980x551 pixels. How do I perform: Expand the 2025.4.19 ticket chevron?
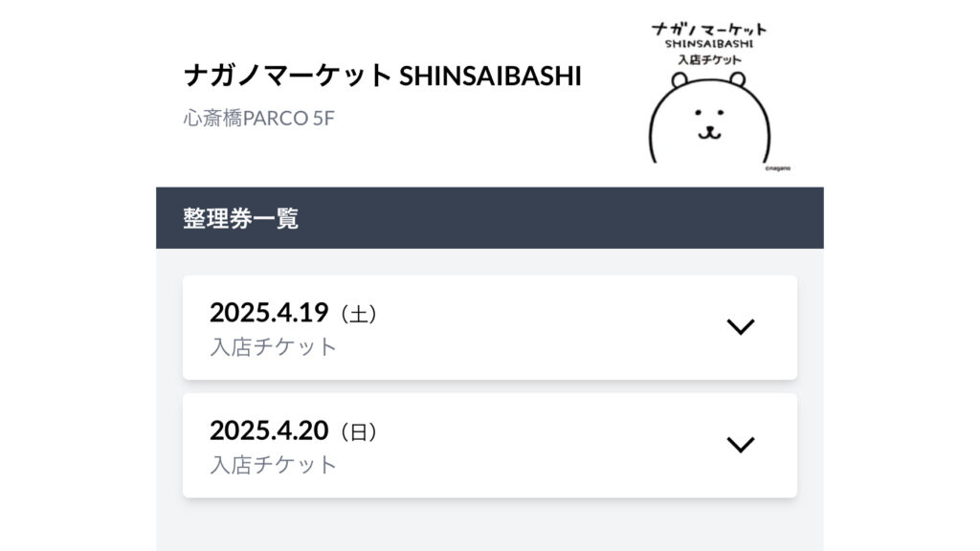point(741,327)
